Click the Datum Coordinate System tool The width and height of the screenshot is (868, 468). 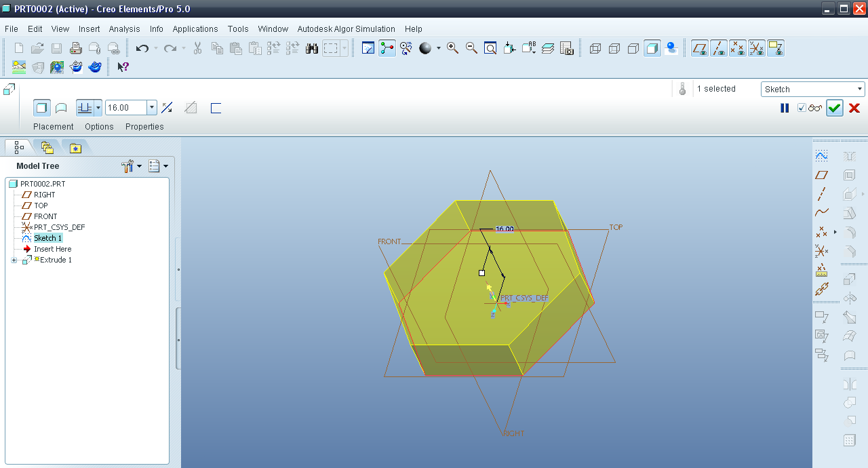(x=821, y=251)
